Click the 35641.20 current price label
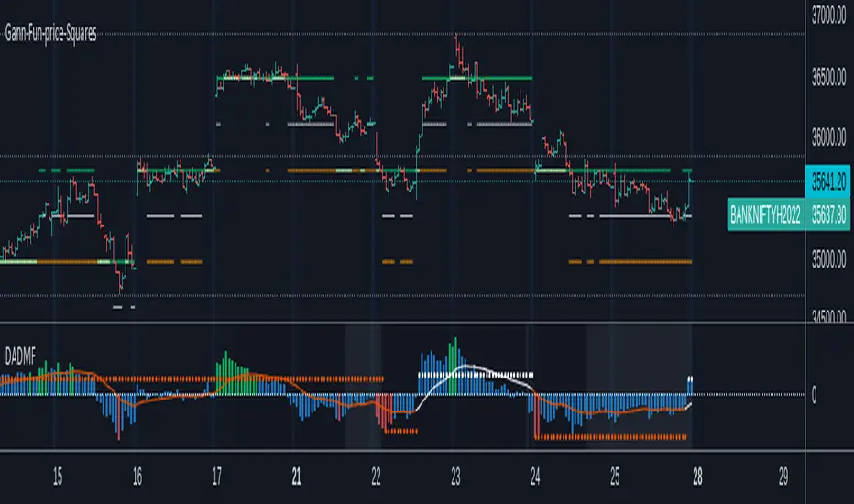854x504 pixels. coord(827,181)
